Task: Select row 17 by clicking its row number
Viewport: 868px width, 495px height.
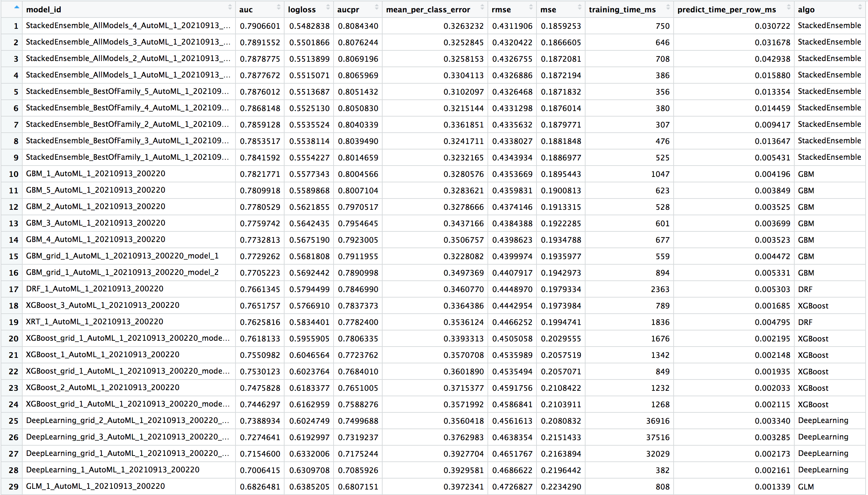Action: tap(13, 289)
